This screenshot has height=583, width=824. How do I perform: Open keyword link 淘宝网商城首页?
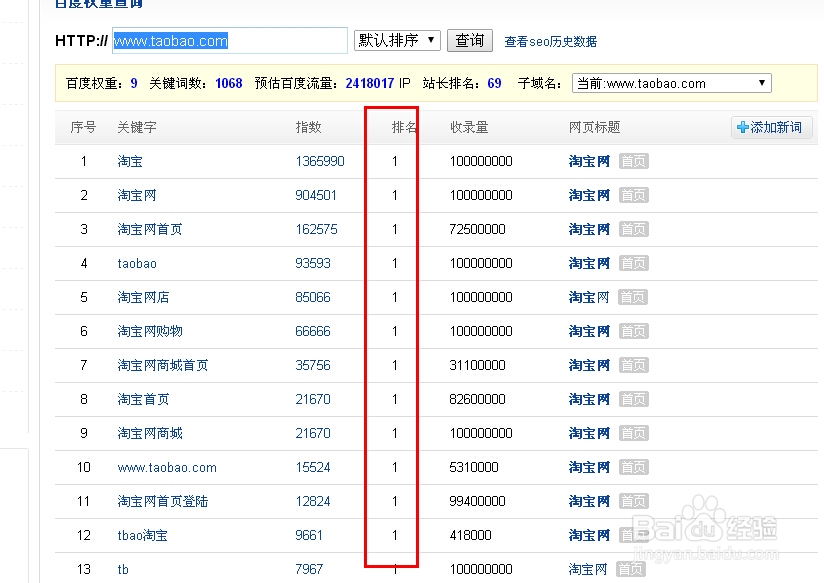pos(162,365)
